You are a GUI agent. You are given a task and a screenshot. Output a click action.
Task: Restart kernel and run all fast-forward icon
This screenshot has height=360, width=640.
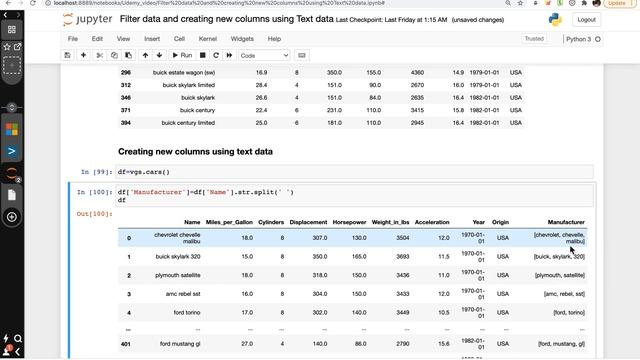click(229, 55)
